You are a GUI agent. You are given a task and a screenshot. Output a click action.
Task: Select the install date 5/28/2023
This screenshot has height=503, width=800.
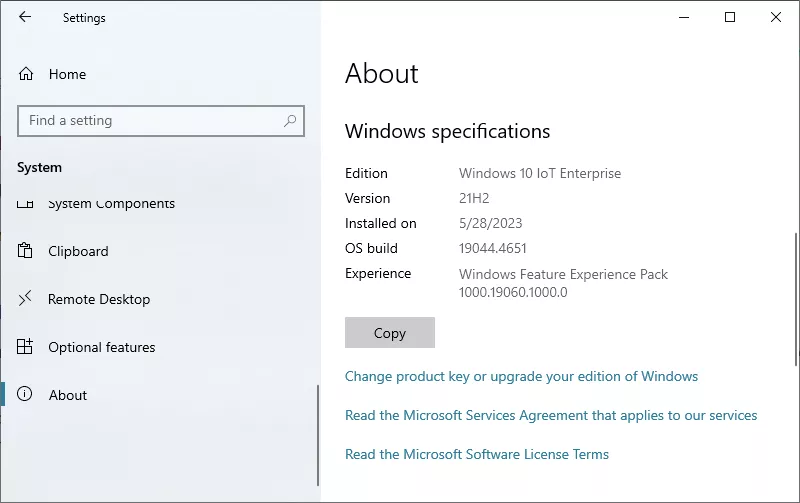490,223
